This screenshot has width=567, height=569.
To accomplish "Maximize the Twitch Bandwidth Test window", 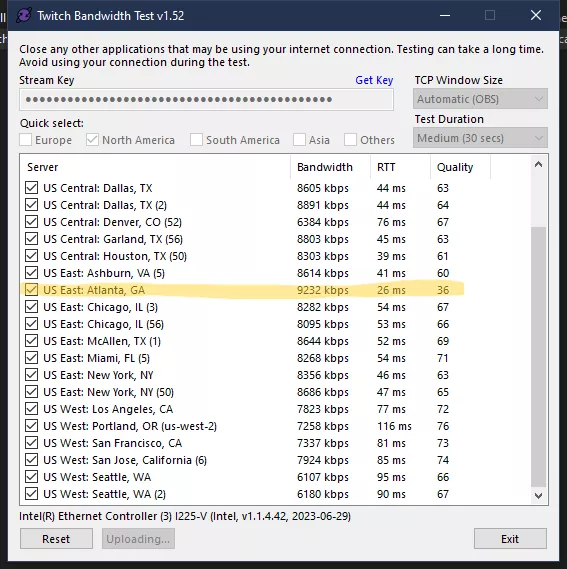I will pyautogui.click(x=490, y=16).
